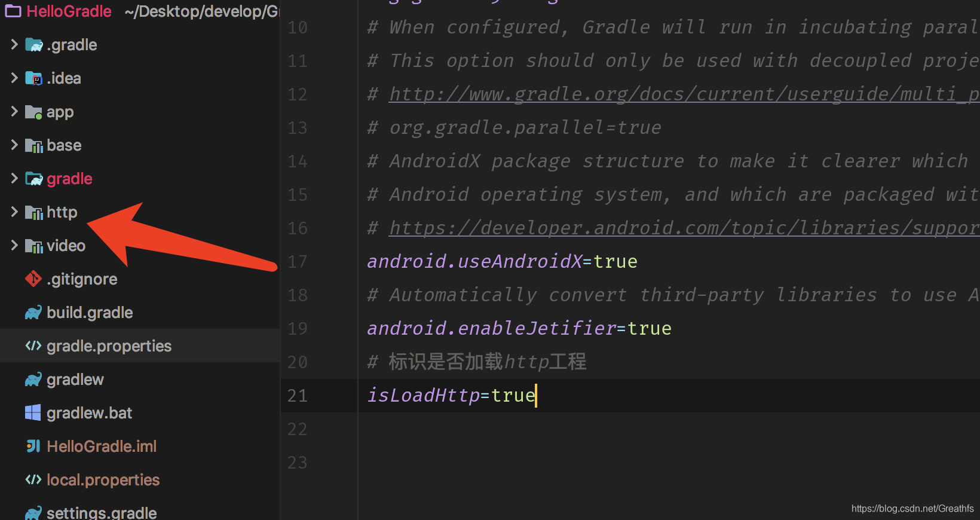Viewport: 980px width, 520px height.
Task: Open the HelloGradle.iml file
Action: [102, 446]
